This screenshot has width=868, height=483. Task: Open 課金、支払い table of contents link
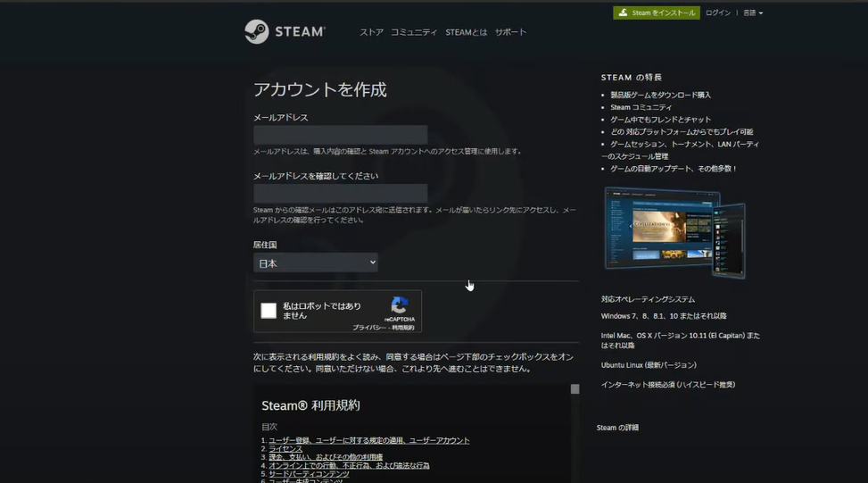pos(326,457)
